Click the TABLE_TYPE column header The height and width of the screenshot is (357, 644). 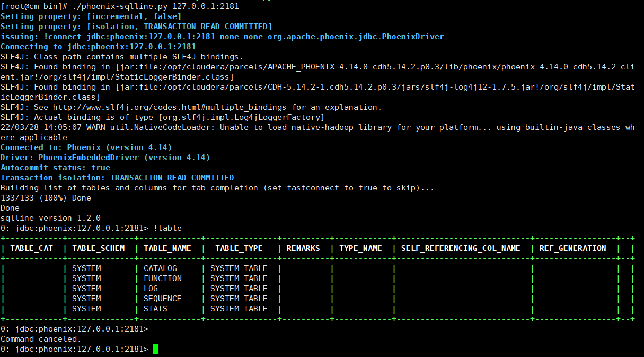coord(239,248)
